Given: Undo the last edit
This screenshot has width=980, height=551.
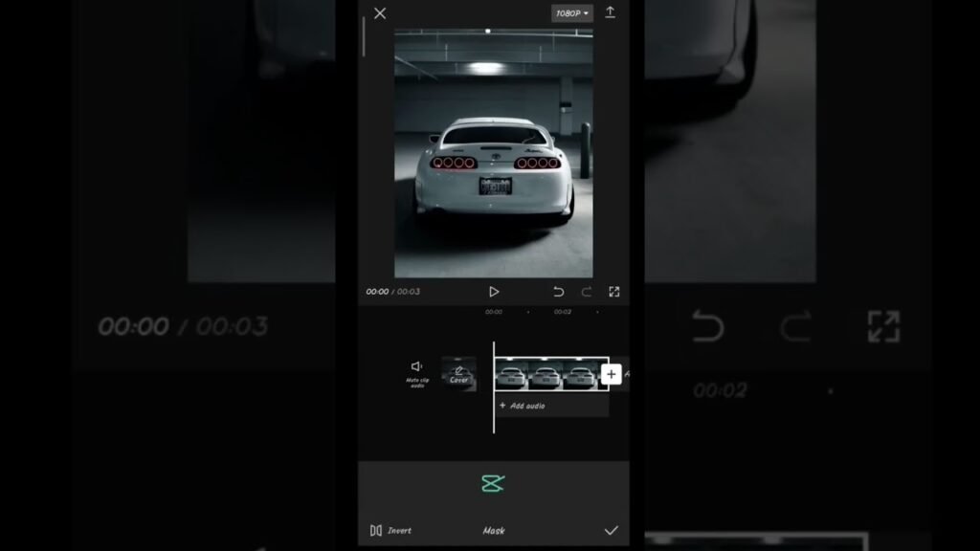Looking at the screenshot, I should pos(559,292).
